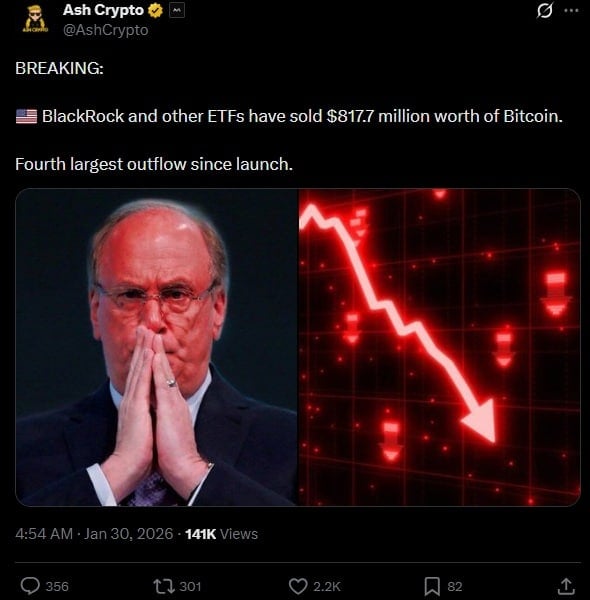Click the 2.2K likes count
Viewport: 590px width, 600px height.
(327, 586)
